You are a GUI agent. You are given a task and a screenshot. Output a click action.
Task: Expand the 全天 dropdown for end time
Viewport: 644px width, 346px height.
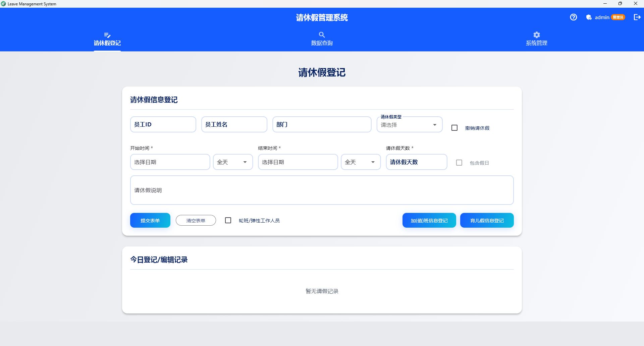coord(361,162)
